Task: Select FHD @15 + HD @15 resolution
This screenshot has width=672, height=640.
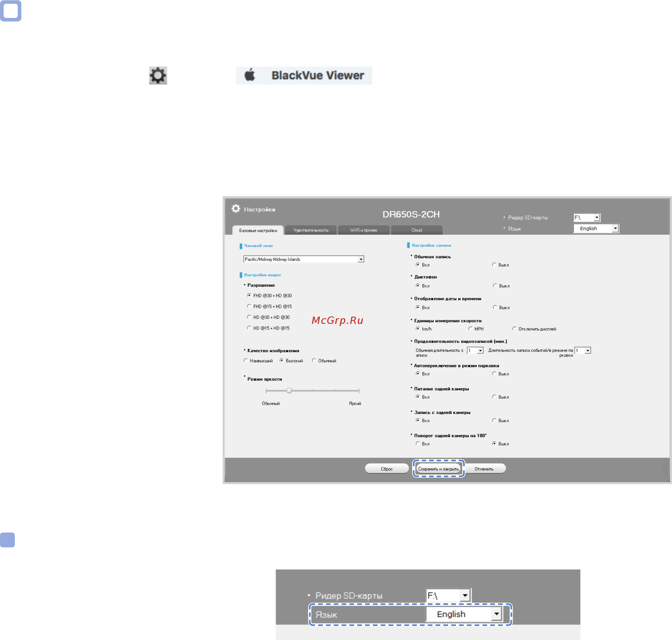Action: [x=249, y=306]
